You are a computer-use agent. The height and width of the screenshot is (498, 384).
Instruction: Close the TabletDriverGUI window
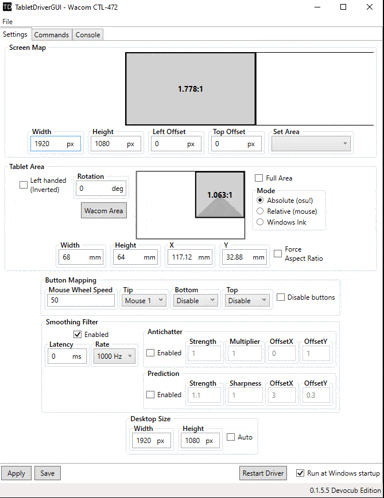point(370,7)
